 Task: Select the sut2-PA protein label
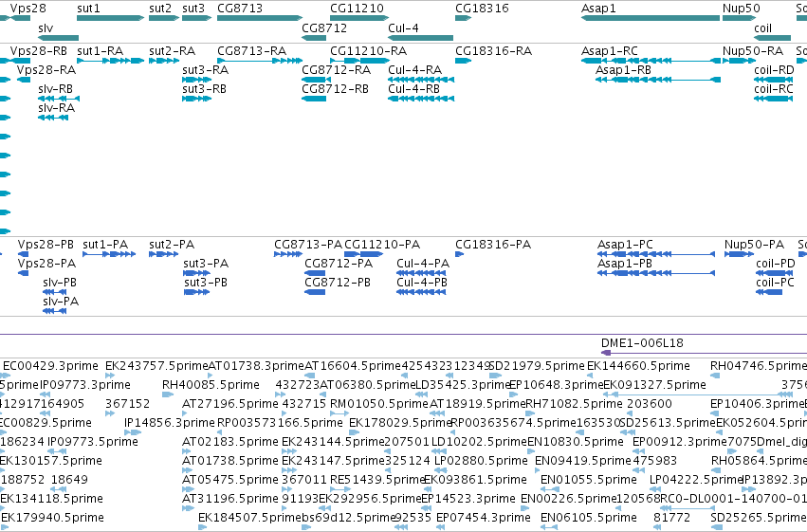172,245
